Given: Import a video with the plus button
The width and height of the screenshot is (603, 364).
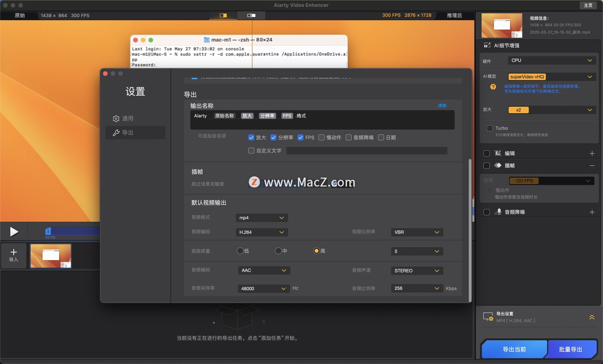Looking at the screenshot, I should click(x=14, y=255).
